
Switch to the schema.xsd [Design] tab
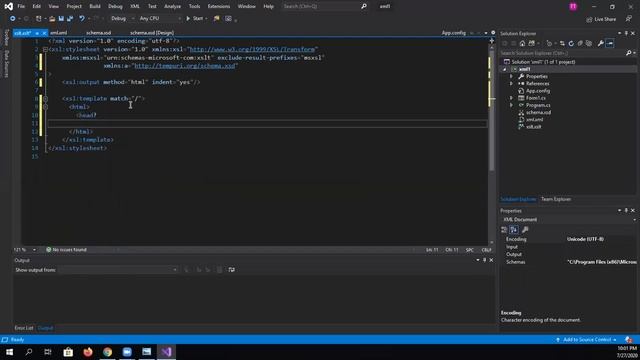click(x=152, y=33)
